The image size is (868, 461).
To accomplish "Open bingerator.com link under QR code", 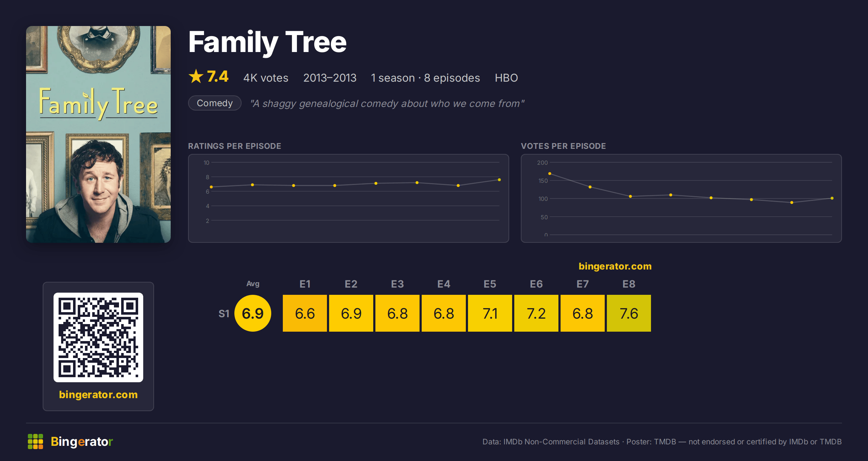I will (98, 395).
